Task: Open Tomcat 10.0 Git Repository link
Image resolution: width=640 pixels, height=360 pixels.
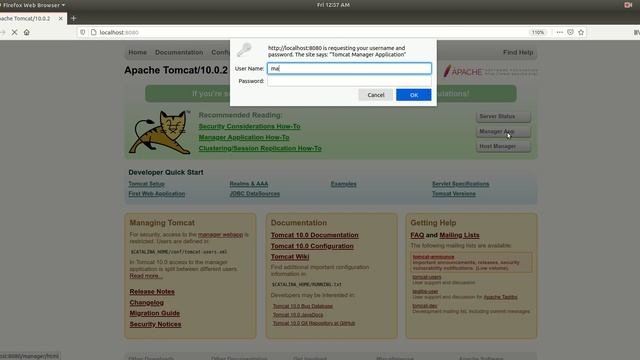Action: [313, 323]
